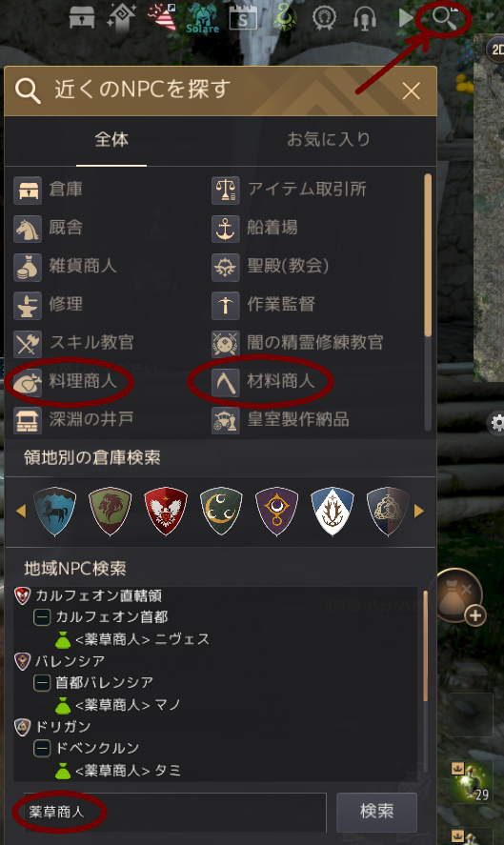This screenshot has width=504, height=845.
Task: Locate the 船着場 wharf manager
Action: point(255,228)
